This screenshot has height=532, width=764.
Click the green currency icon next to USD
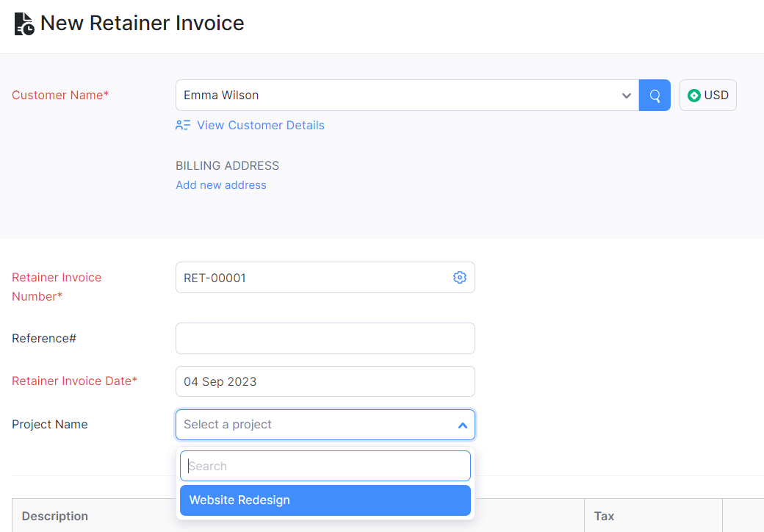(x=693, y=96)
